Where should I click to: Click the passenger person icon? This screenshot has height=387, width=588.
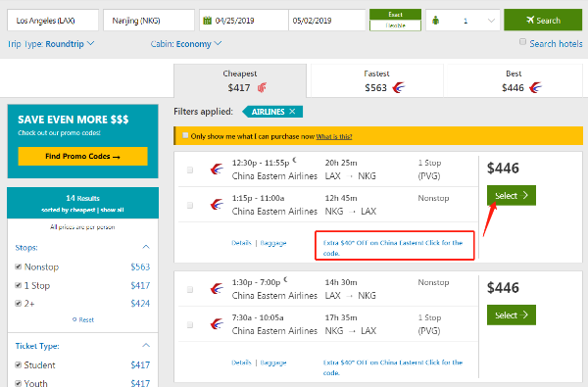[435, 21]
